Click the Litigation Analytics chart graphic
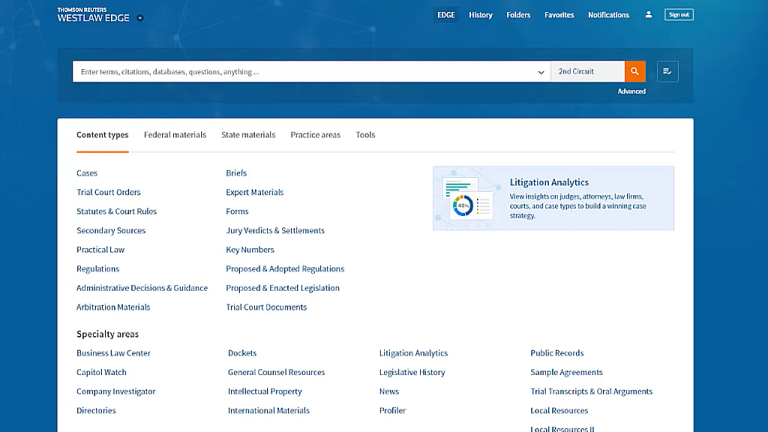 tap(467, 200)
